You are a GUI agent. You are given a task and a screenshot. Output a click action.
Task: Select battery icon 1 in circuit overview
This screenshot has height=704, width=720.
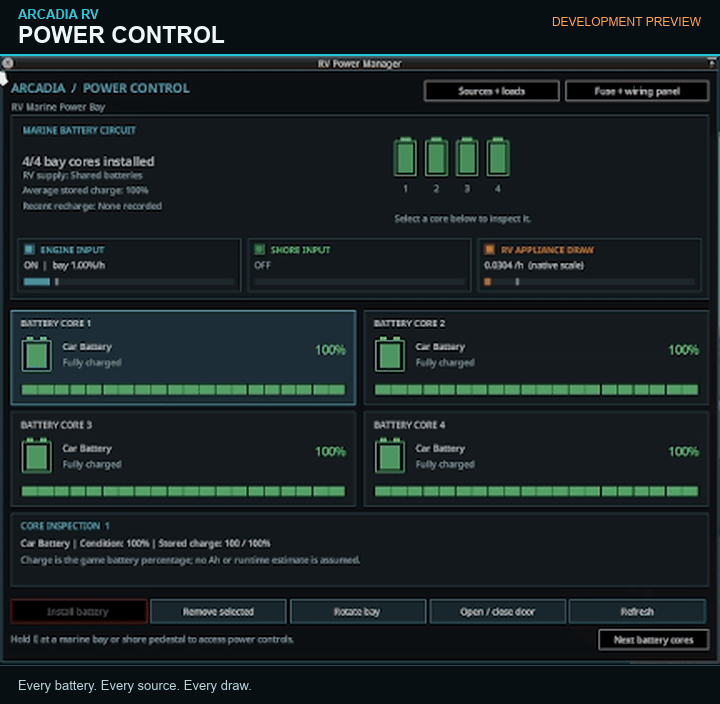click(x=405, y=157)
